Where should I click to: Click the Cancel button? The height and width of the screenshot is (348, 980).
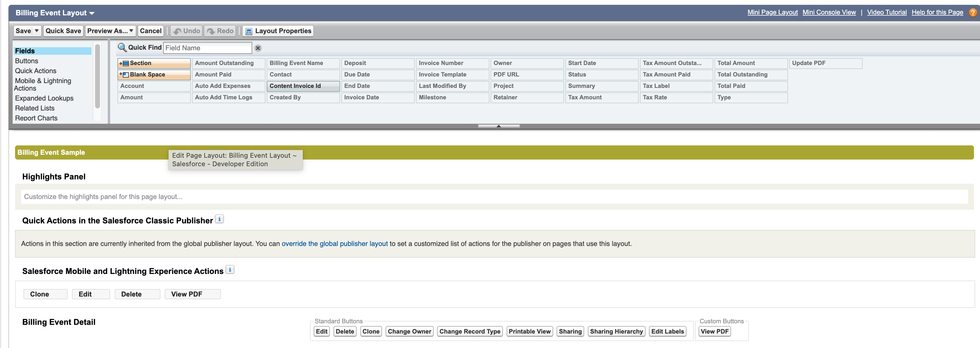pos(151,31)
